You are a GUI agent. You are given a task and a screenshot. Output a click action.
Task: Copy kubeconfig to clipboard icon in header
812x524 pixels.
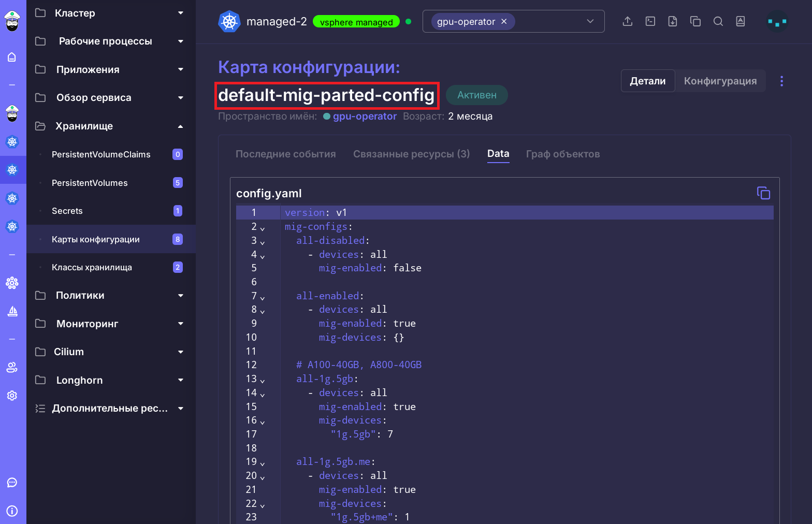(695, 21)
